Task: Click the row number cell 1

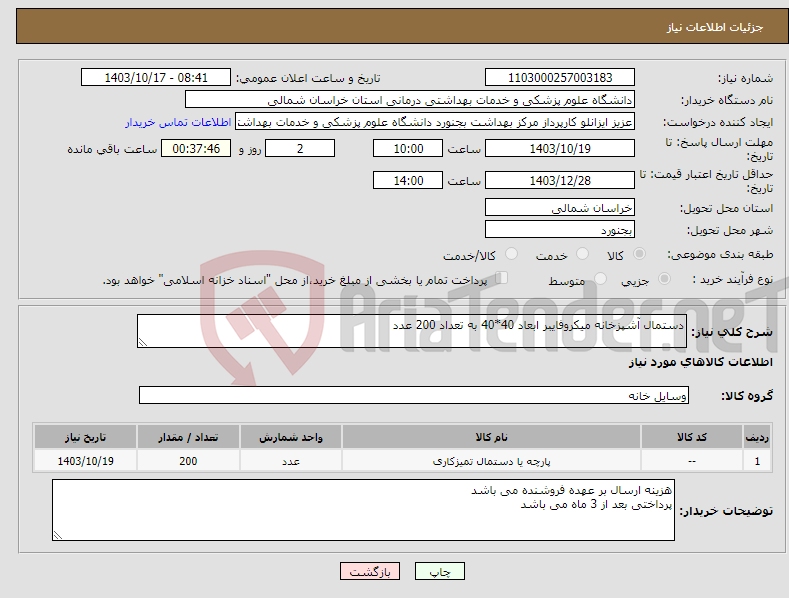Action: click(x=757, y=461)
